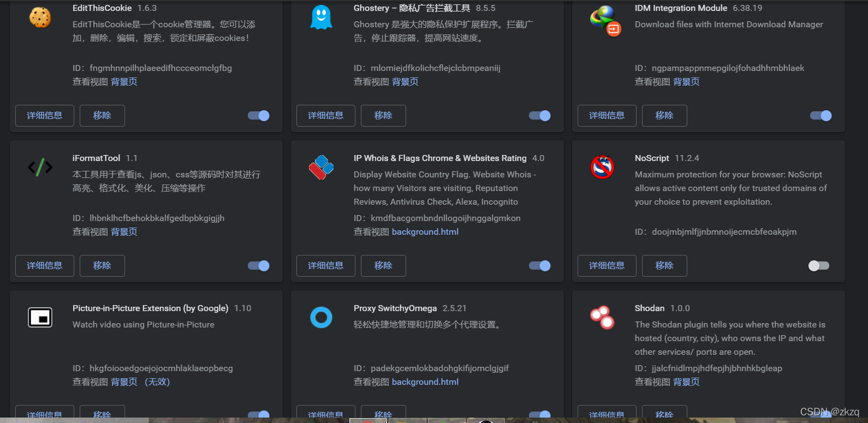Click the NoScript prohibition icon
The image size is (868, 423).
(x=602, y=167)
